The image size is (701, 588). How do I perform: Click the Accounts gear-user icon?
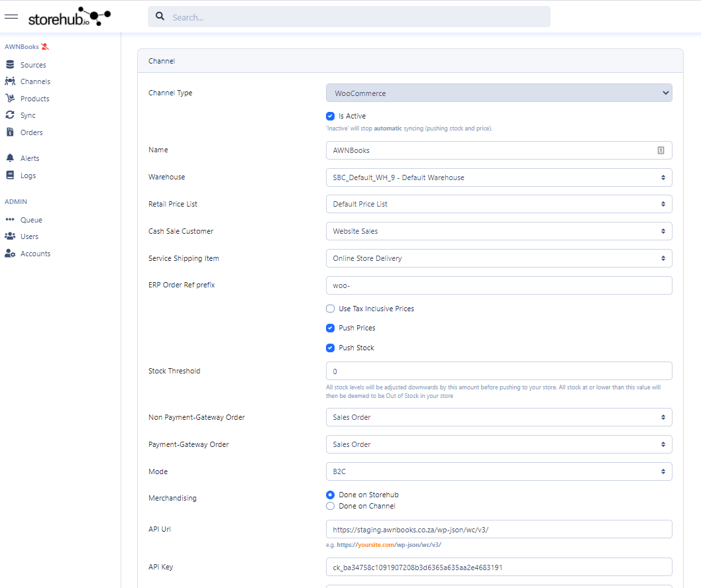[9, 254]
